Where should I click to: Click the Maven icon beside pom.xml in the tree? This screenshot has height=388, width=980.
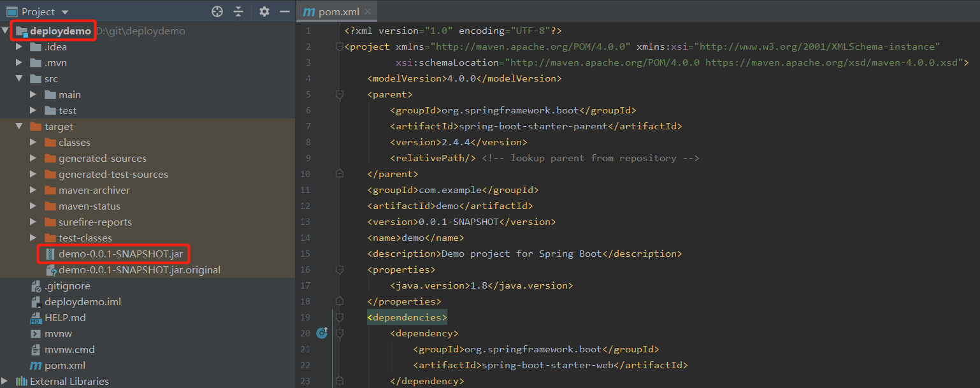point(35,365)
